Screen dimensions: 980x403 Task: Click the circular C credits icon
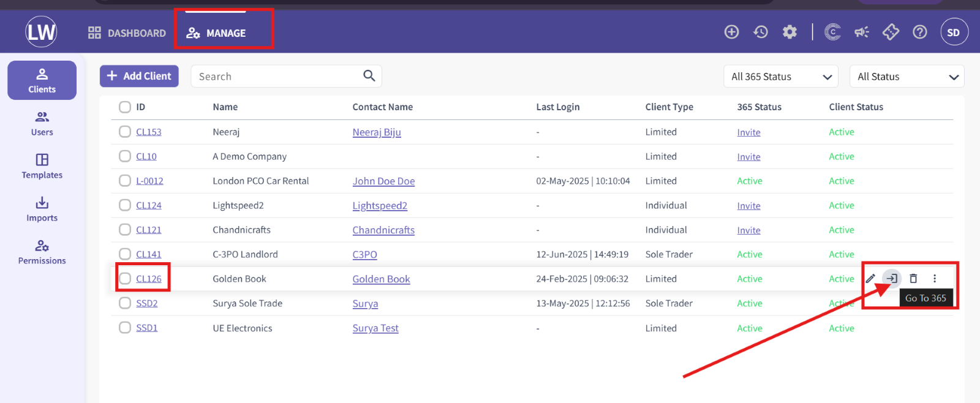pos(832,32)
